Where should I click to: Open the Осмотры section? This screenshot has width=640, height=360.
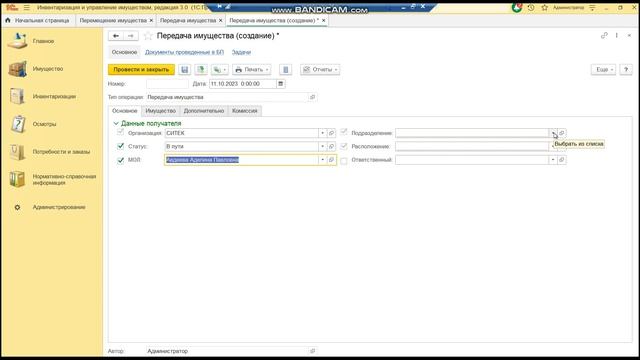(x=44, y=124)
